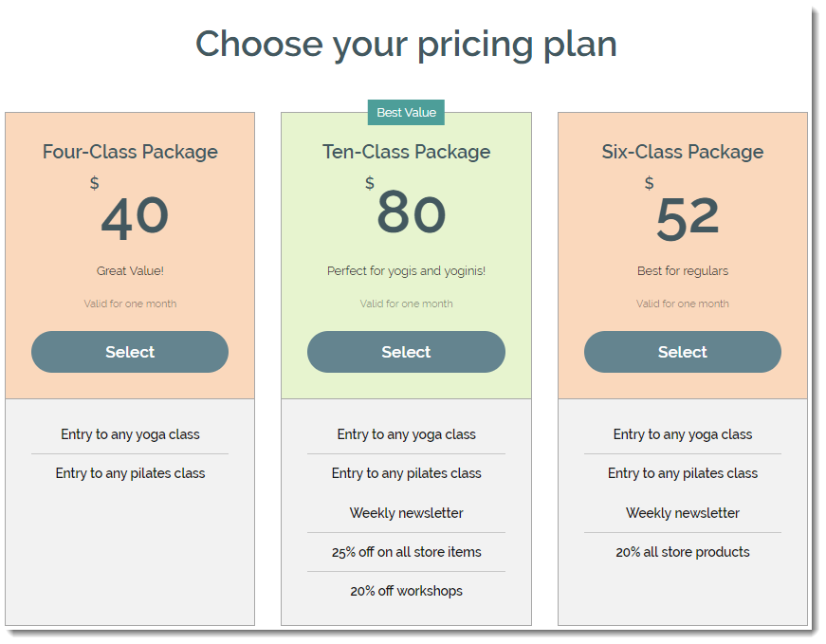Select the Ten-Class Package plan button
This screenshot has width=826, height=644.
[406, 352]
